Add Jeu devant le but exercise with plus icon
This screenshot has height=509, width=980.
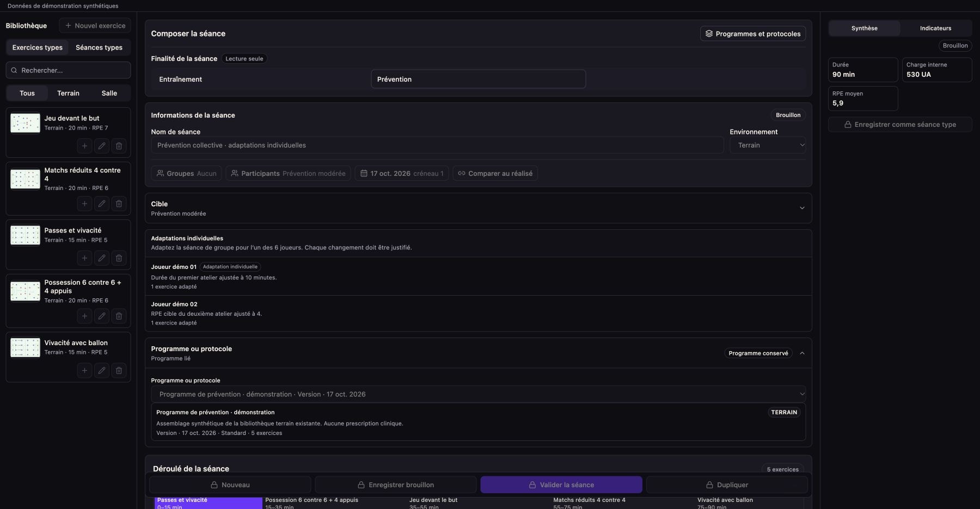84,146
